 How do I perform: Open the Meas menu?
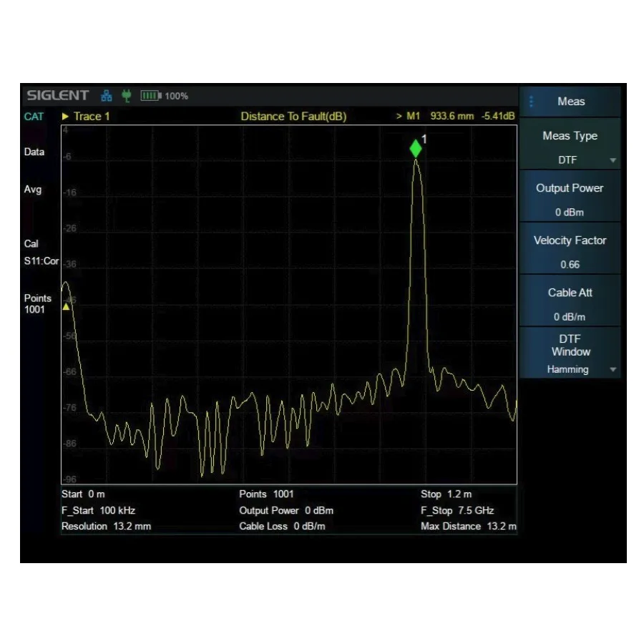570,102
